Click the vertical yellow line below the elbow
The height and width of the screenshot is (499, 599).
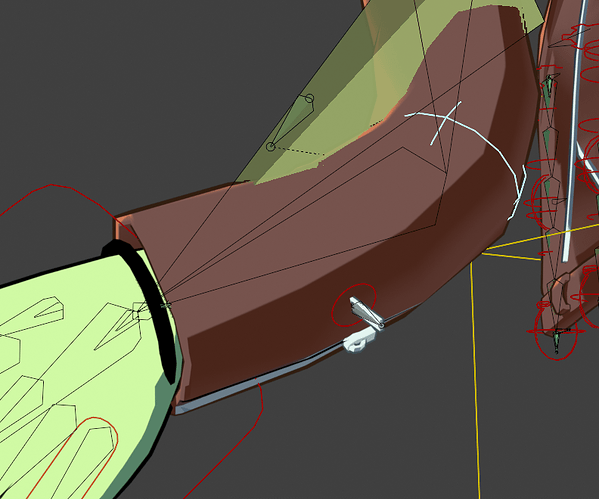point(476,378)
